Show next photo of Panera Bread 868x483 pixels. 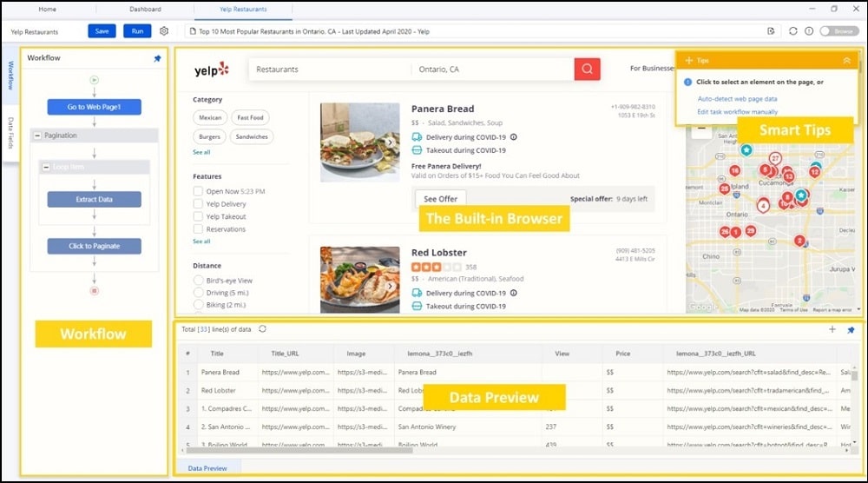(391, 142)
